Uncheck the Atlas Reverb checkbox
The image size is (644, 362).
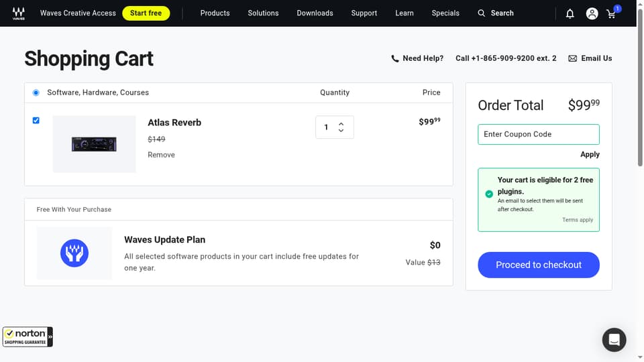[36, 120]
